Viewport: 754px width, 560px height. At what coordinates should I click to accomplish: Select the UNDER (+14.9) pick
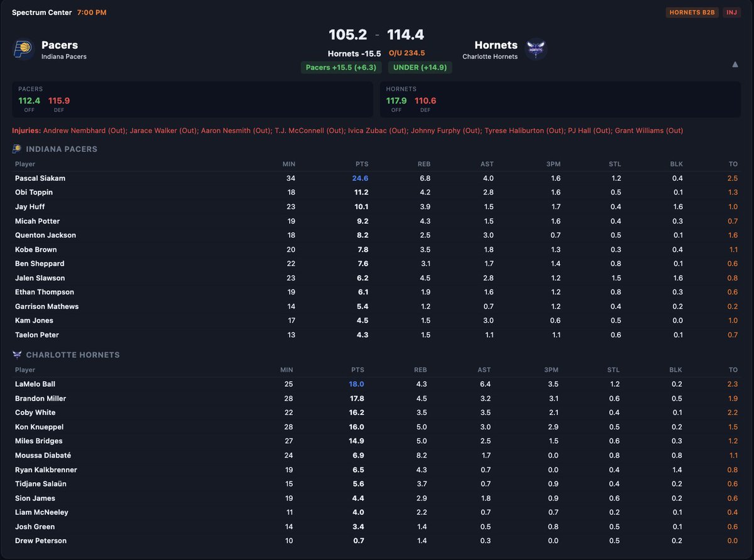(x=420, y=67)
